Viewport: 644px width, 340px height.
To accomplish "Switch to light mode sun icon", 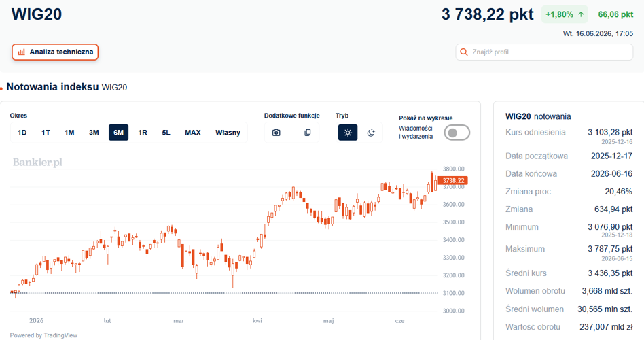I will (x=348, y=133).
